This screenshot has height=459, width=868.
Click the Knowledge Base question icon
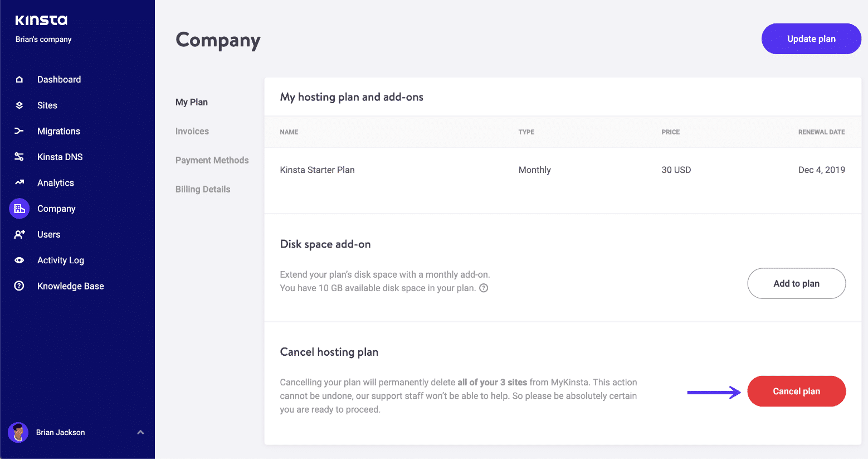pyautogui.click(x=19, y=286)
